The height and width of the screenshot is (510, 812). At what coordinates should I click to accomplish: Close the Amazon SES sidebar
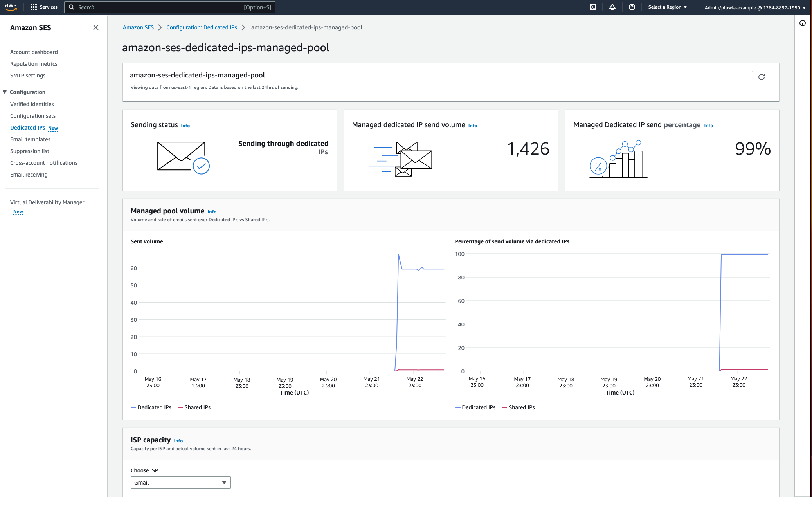point(96,27)
